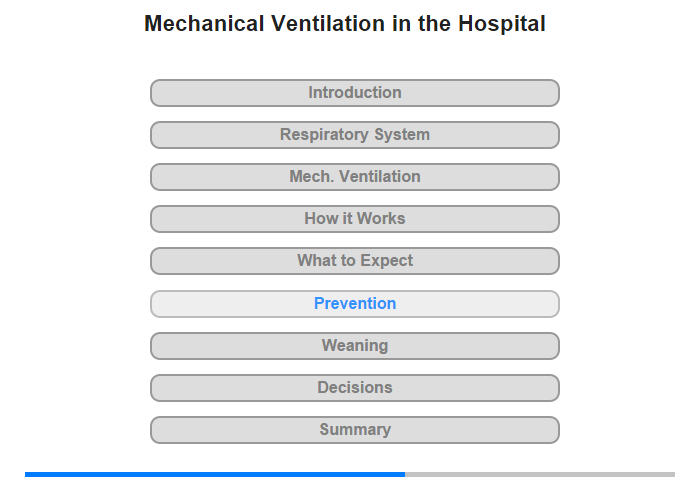700x480 pixels.
Task: Click the gray unfilled part of progress bar
Action: (x=540, y=474)
